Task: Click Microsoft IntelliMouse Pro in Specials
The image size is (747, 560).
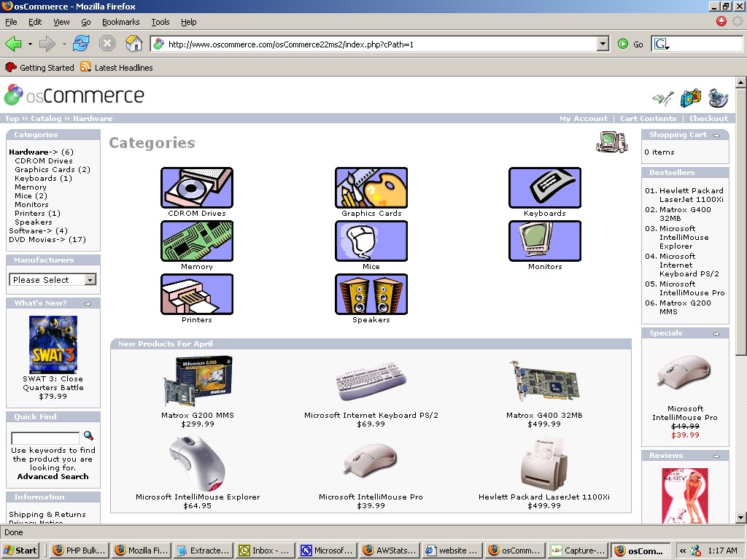Action: coord(685,413)
